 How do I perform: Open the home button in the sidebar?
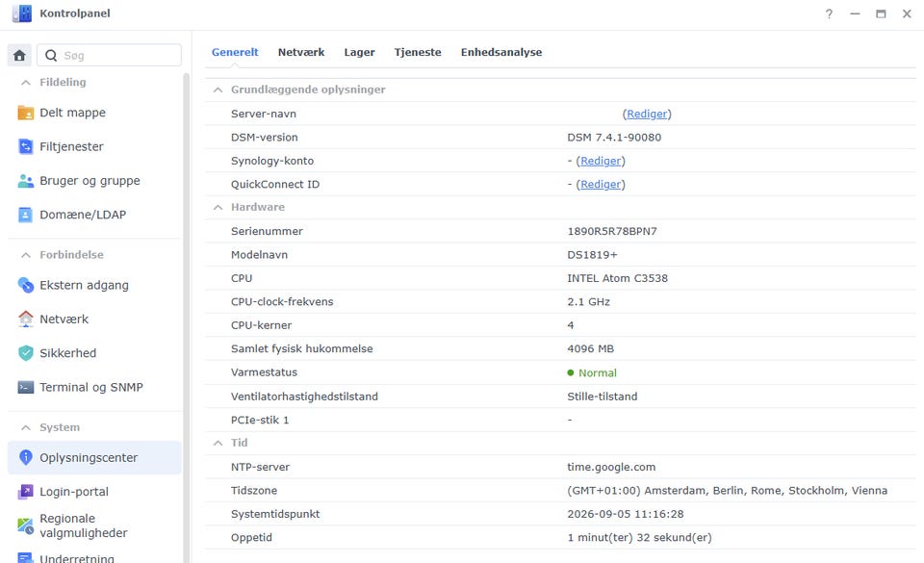tap(19, 56)
